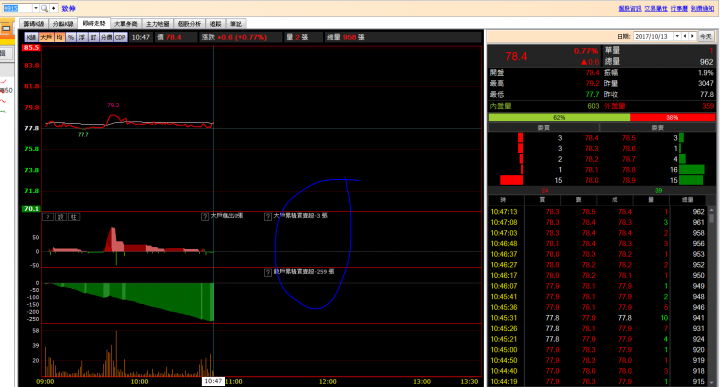720x387 pixels.
Task: Click the 設 settings icon in indicator panel
Action: (61, 217)
